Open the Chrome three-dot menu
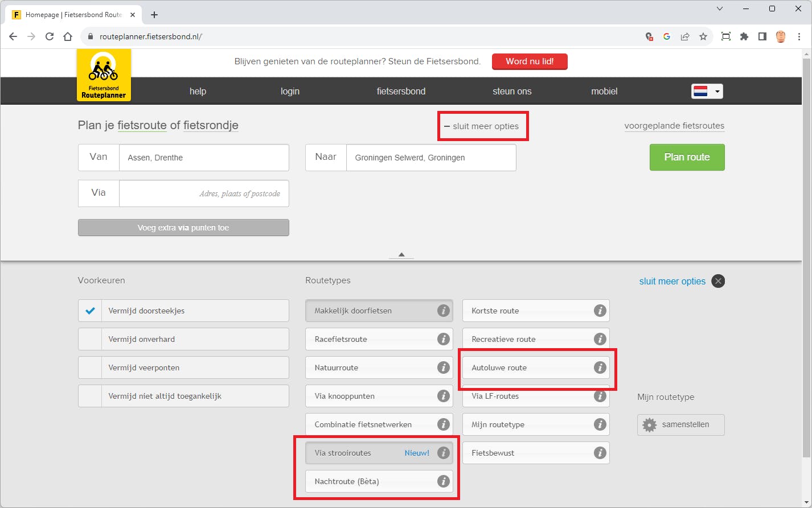Screen dimensions: 812x508 click(x=799, y=36)
